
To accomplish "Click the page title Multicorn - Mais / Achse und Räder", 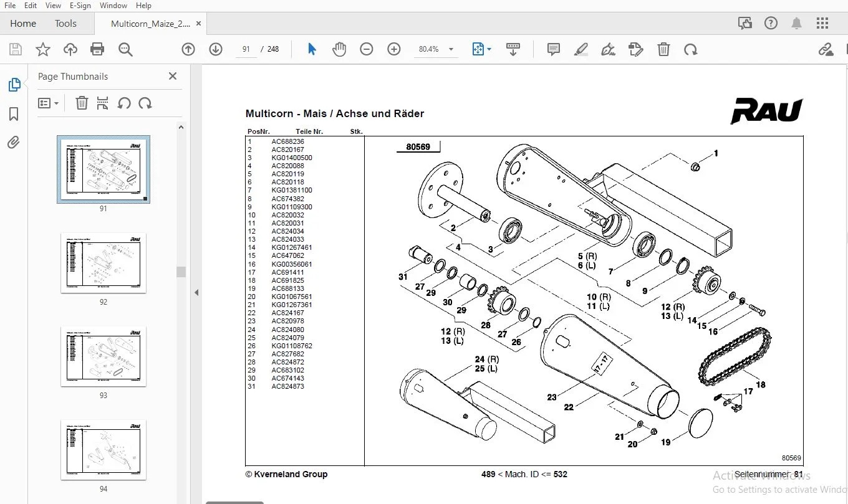I will click(x=335, y=113).
